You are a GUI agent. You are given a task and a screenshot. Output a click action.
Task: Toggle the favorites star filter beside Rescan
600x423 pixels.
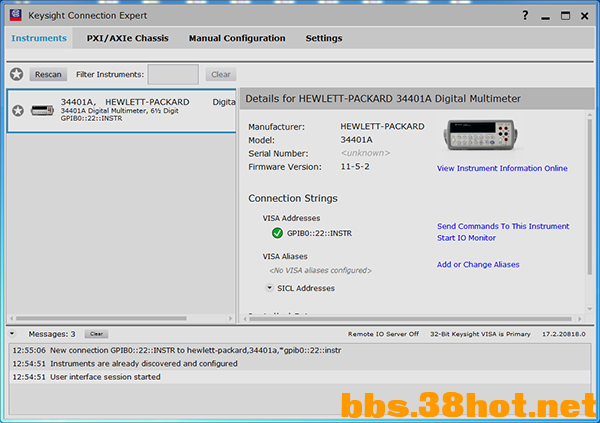click(16, 74)
